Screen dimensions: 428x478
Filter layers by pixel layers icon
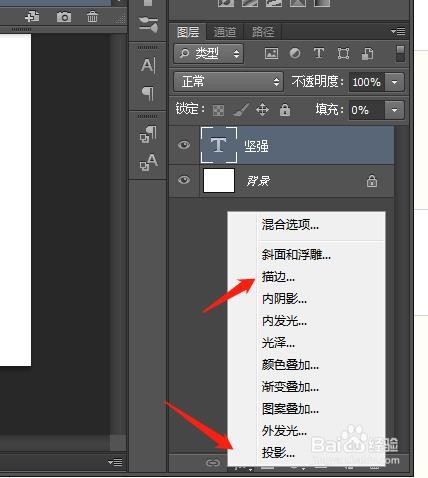click(271, 53)
